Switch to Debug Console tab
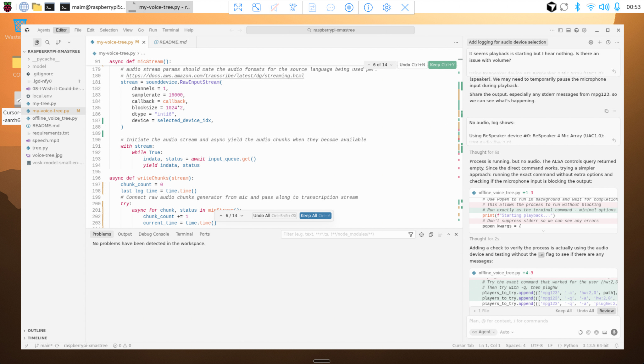The height and width of the screenshot is (364, 644). coord(153,234)
